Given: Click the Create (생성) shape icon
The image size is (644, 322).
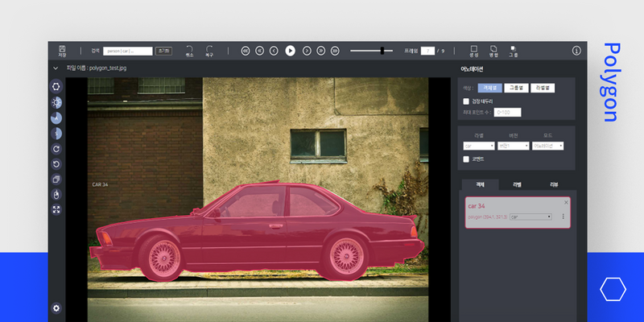Looking at the screenshot, I should pos(473,48).
